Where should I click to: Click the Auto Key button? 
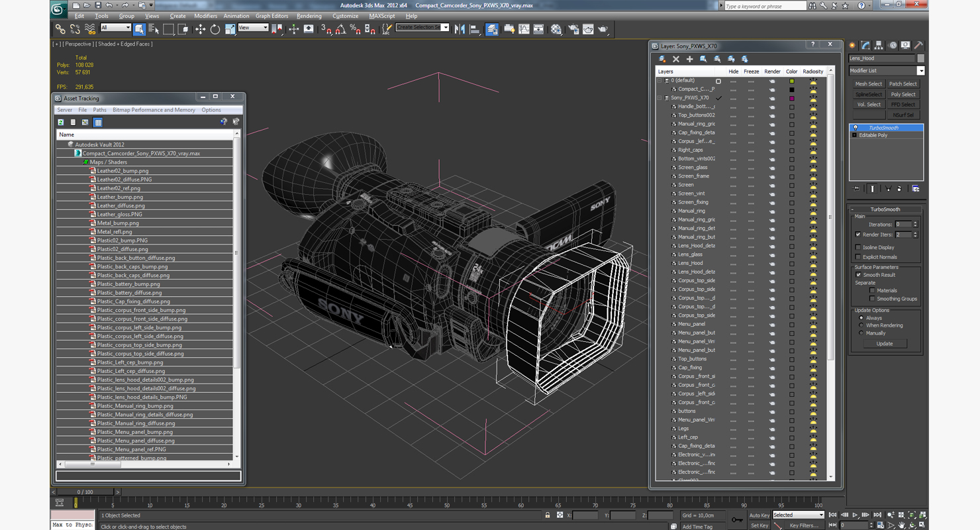(x=759, y=515)
